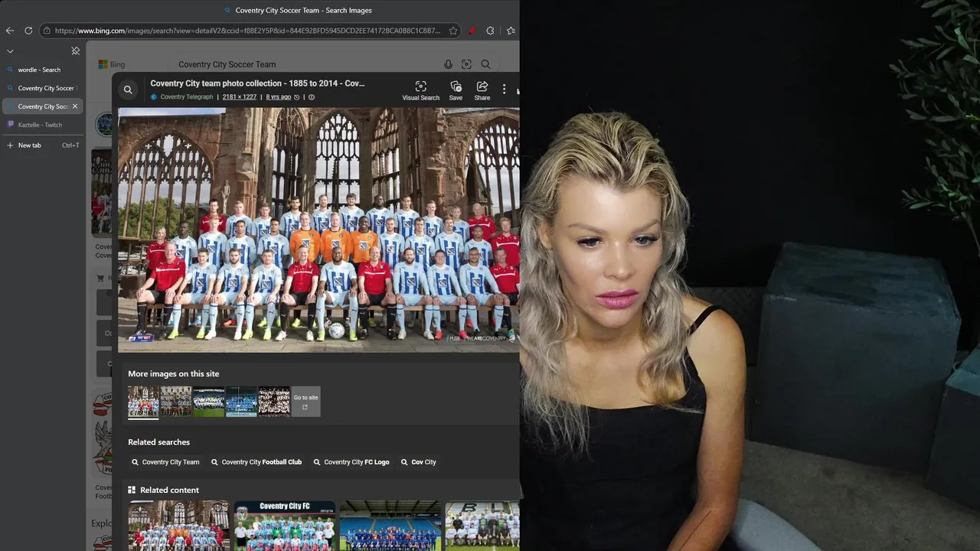Open the three-dot more options menu

click(504, 90)
